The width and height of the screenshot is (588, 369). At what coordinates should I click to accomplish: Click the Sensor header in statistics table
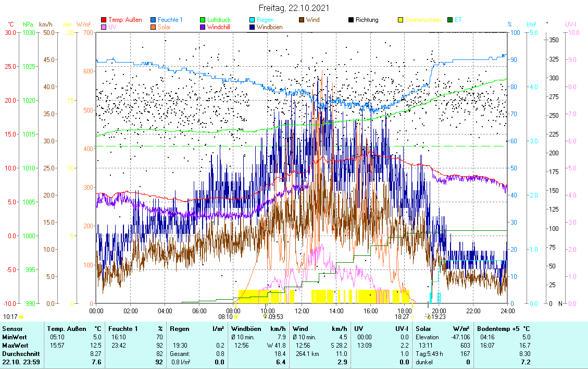pos(13,329)
